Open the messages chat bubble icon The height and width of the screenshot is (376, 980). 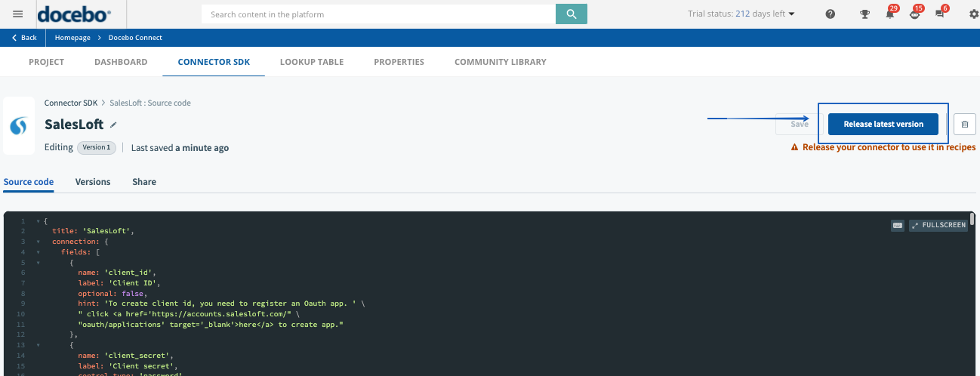tap(940, 14)
